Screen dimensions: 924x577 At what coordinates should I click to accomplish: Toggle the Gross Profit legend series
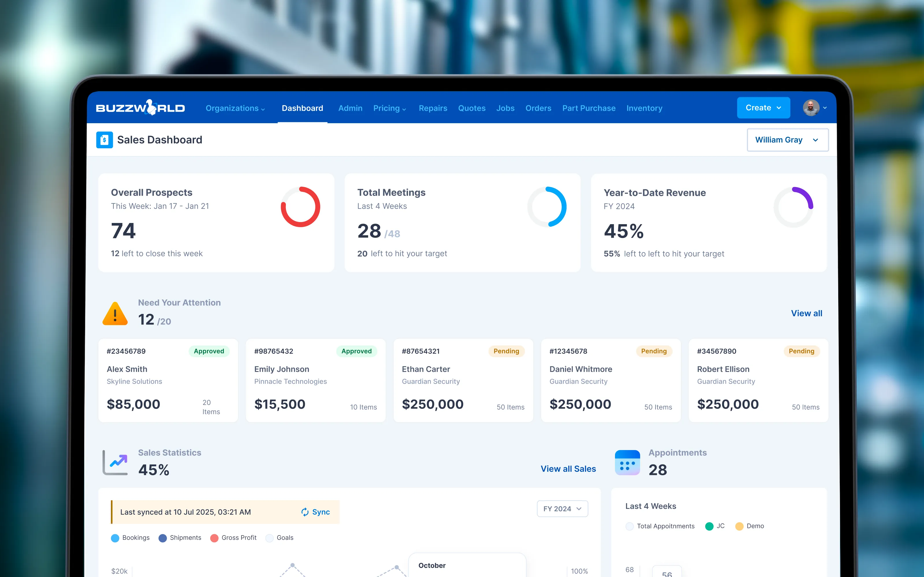coord(233,538)
